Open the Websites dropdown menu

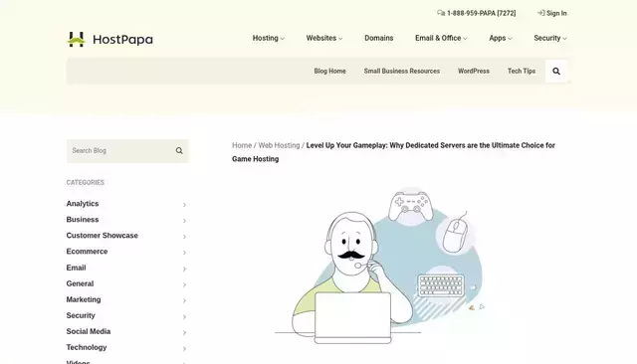(324, 38)
